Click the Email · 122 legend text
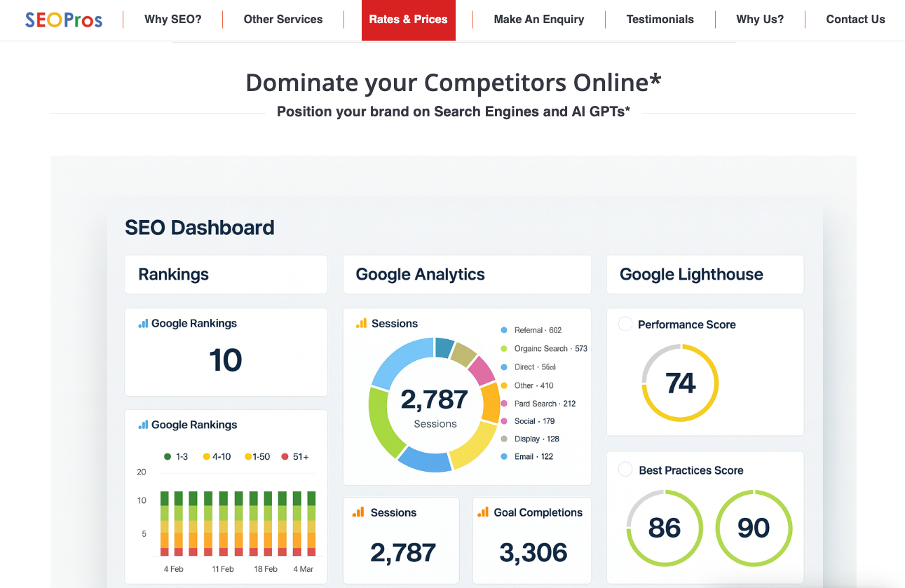This screenshot has height=588, width=905. [534, 457]
